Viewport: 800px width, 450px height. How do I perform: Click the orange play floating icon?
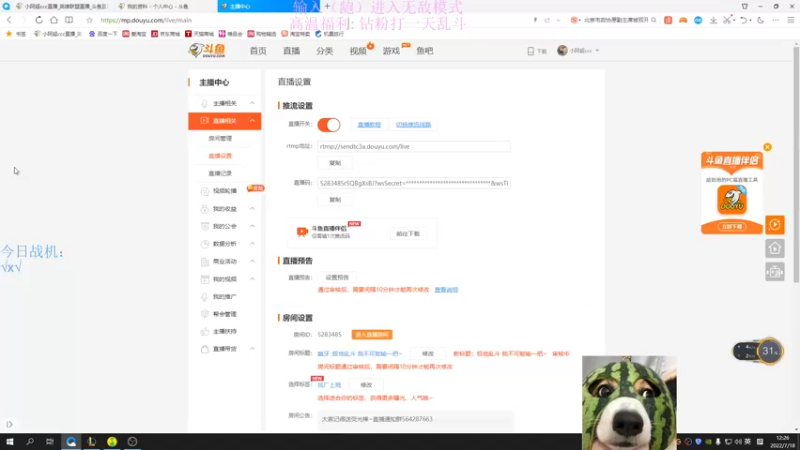(x=774, y=224)
